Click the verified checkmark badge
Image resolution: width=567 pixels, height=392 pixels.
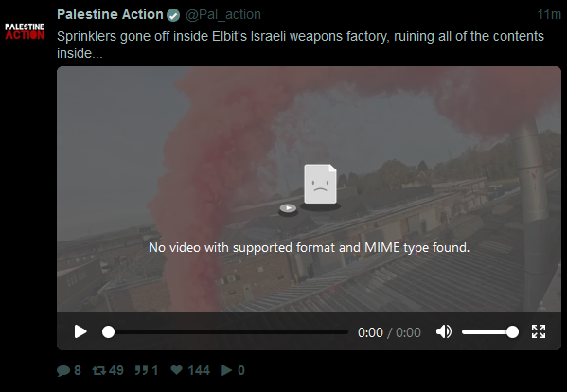[x=173, y=15]
